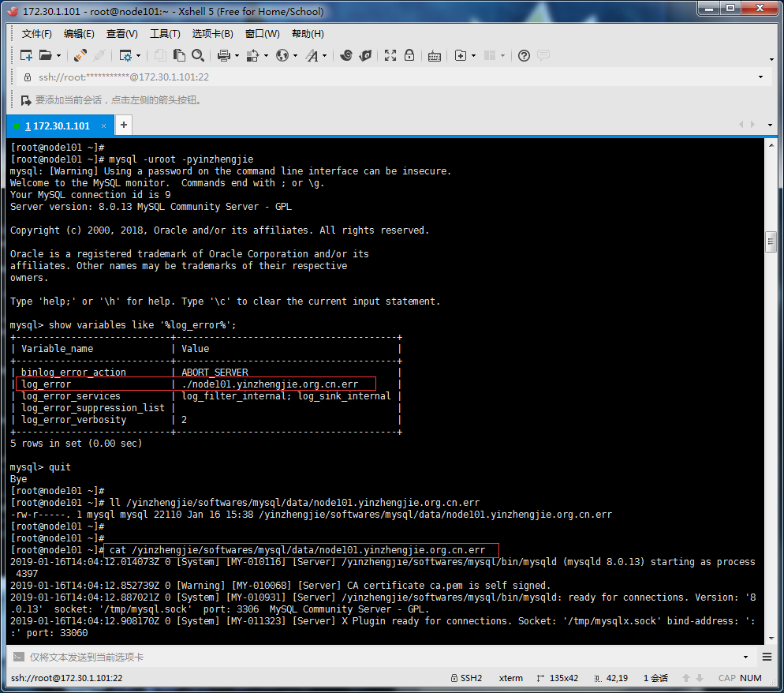The height and width of the screenshot is (693, 784).
Task: Click the new tab document-plus icon
Action: point(461,55)
